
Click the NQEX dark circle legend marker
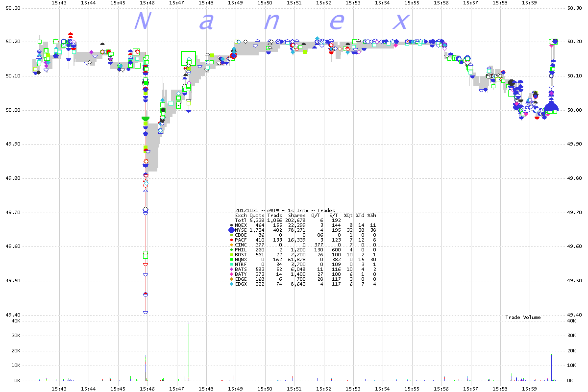pos(232,225)
